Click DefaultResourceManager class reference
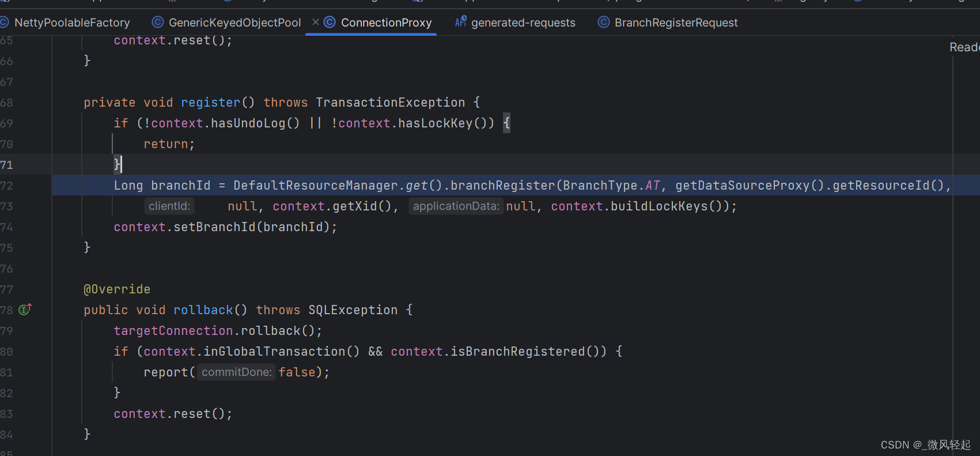This screenshot has height=456, width=980. tap(316, 186)
